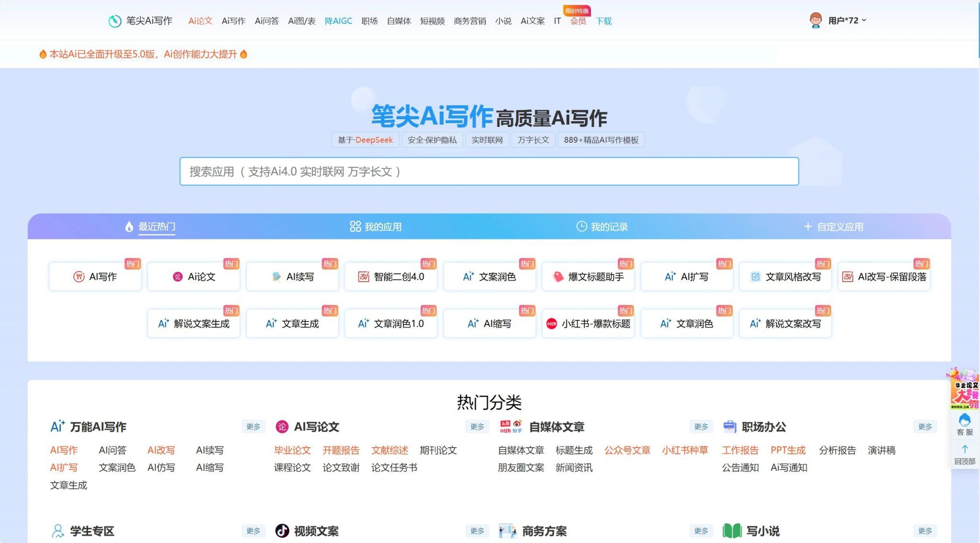Click the 笔尖Ai写作 logo icon
980x543 pixels.
click(115, 21)
